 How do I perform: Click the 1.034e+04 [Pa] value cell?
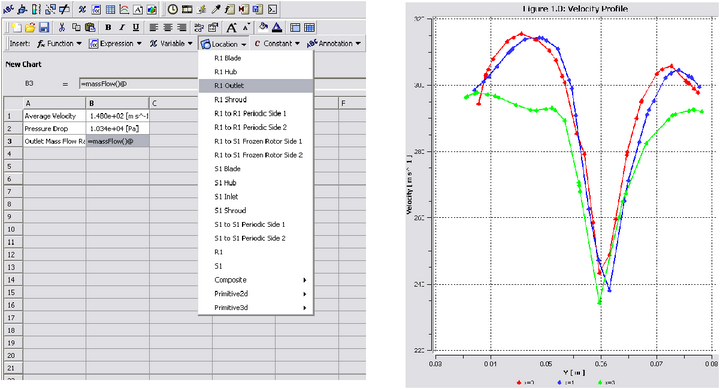(118, 129)
